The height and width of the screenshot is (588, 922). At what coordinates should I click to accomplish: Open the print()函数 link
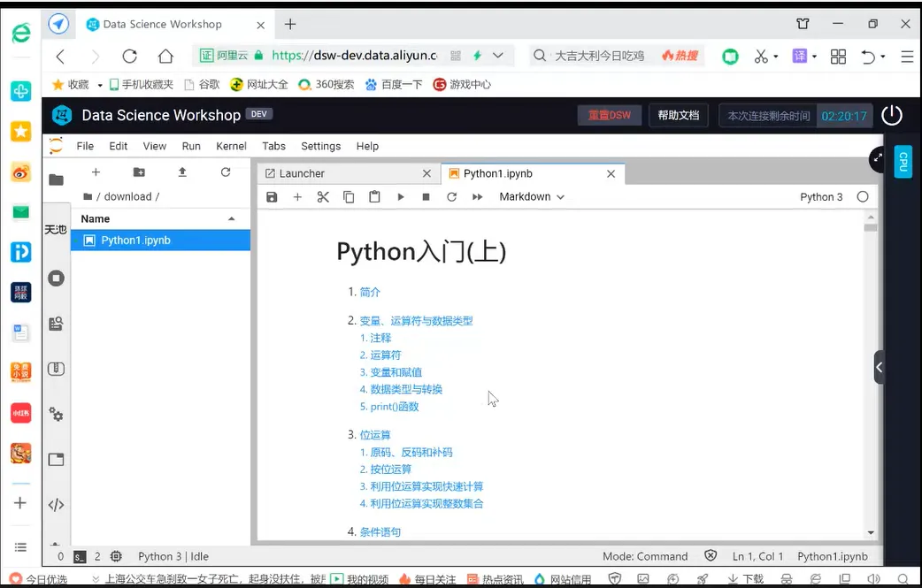(395, 407)
